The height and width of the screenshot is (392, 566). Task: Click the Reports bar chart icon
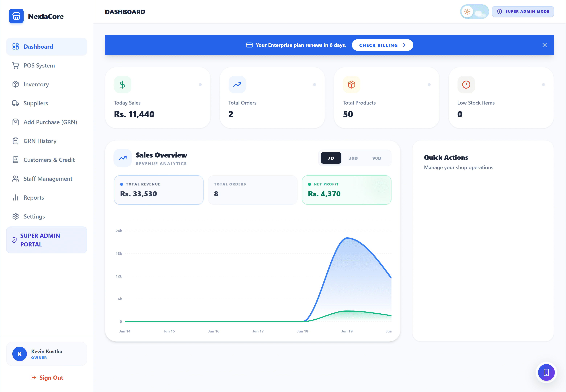[15, 198]
